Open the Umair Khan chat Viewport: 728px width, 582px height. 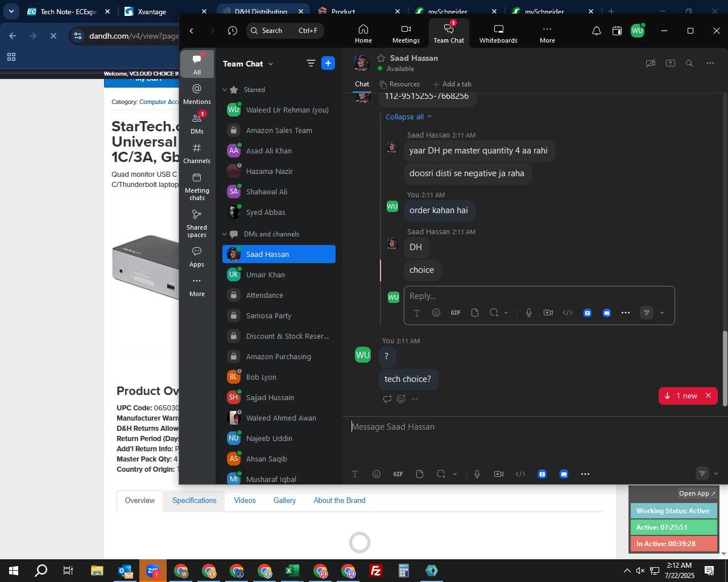tap(279, 275)
